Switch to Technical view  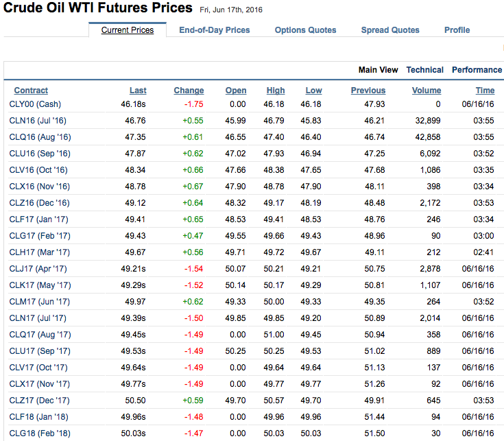coord(424,70)
